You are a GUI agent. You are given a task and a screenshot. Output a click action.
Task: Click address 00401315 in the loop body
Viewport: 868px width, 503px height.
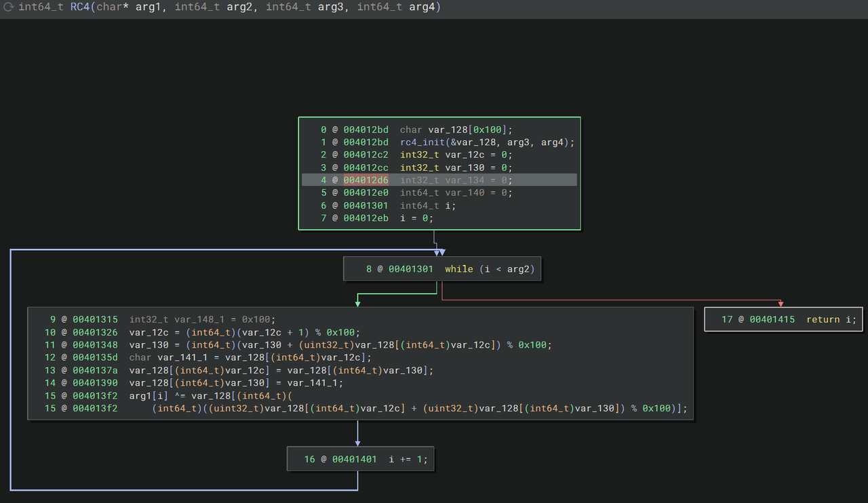[95, 319]
